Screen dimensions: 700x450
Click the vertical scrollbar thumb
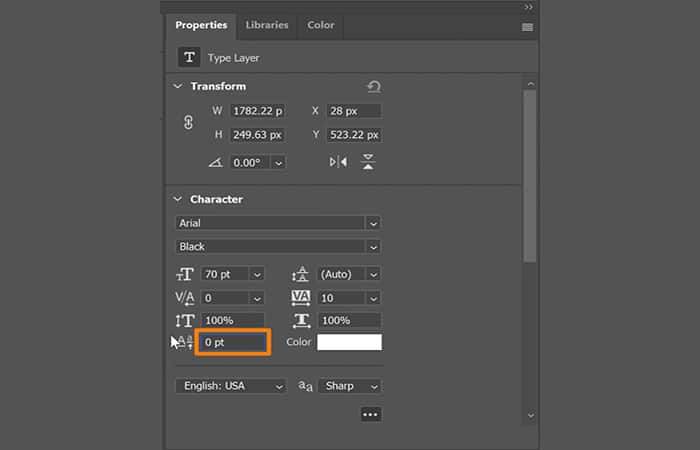(x=530, y=176)
